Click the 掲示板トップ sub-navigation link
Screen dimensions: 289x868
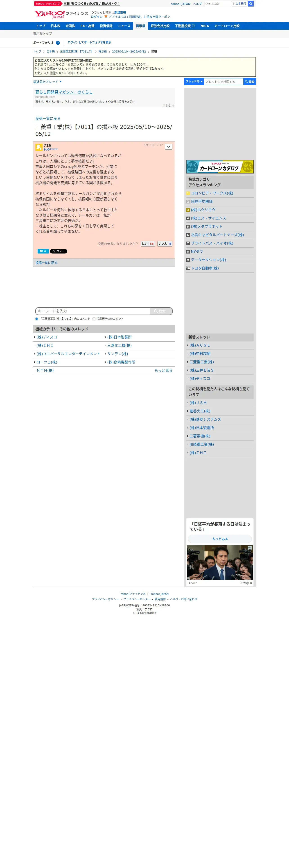43,34
